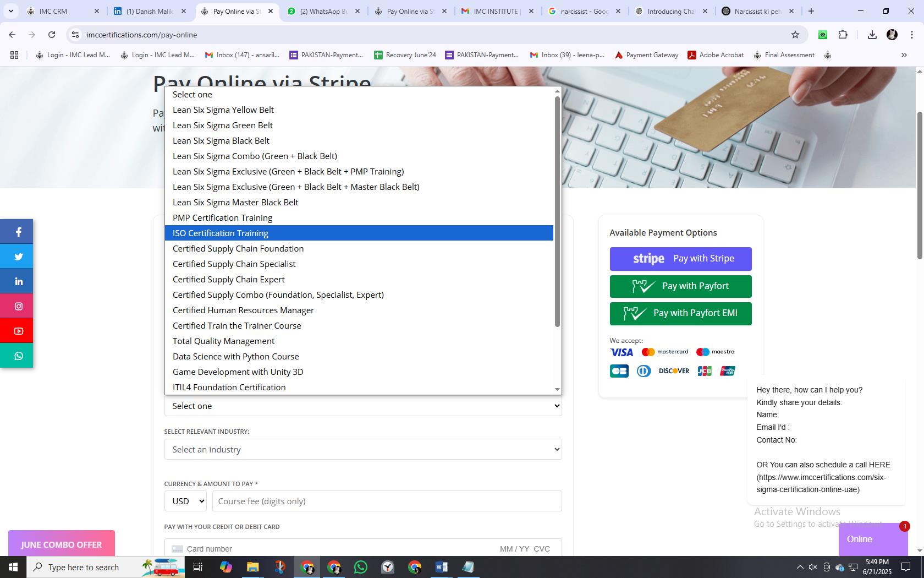Switch to the IMC CRM tab
Image resolution: width=924 pixels, height=578 pixels.
tap(62, 11)
